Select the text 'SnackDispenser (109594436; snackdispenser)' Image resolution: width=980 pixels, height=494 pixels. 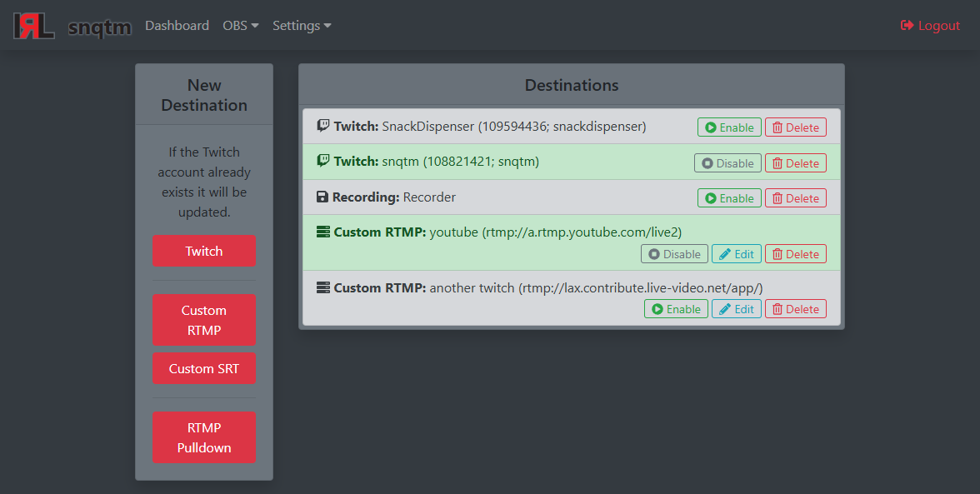pos(513,126)
